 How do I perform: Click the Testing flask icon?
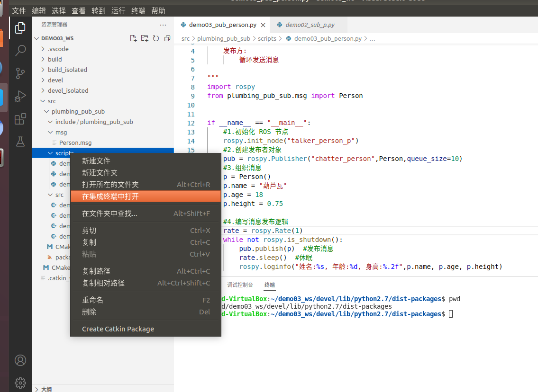tap(20, 142)
